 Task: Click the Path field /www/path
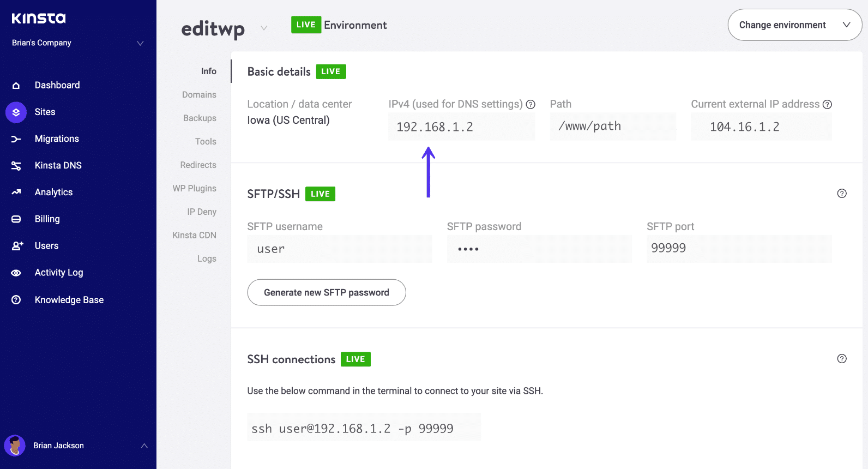[x=613, y=127]
